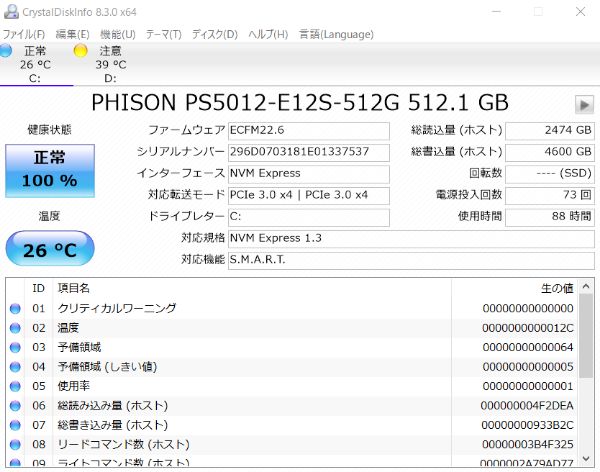Select the C: drive tab with 正常 status
This screenshot has height=472, width=600.
point(35,64)
